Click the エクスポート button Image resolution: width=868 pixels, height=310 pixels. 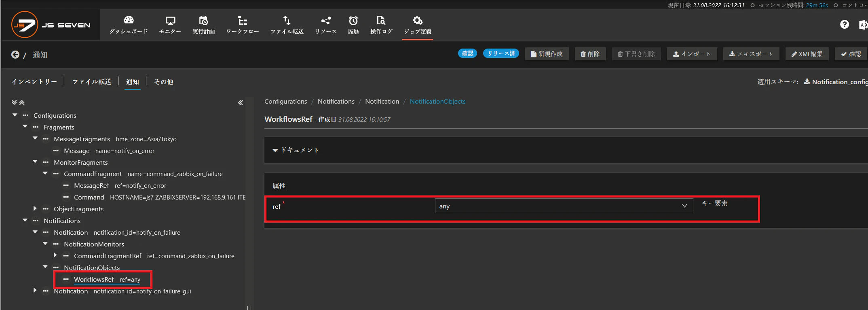click(751, 54)
